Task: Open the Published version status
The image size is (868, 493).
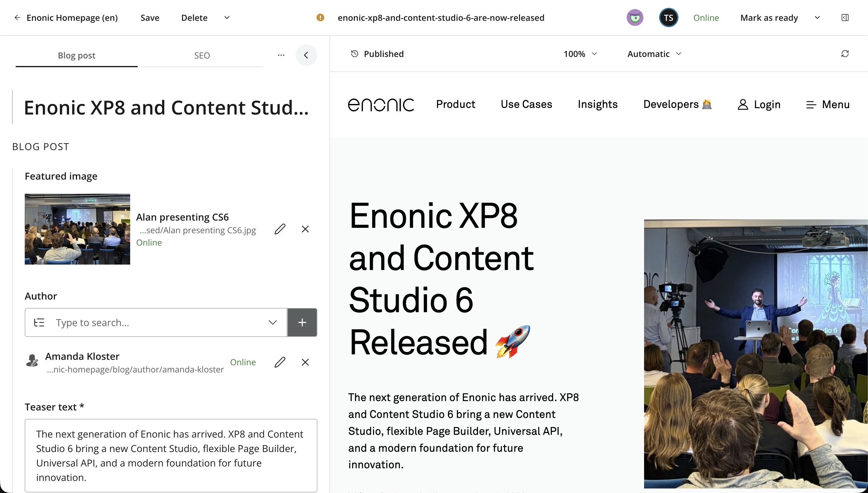Action: 384,54
